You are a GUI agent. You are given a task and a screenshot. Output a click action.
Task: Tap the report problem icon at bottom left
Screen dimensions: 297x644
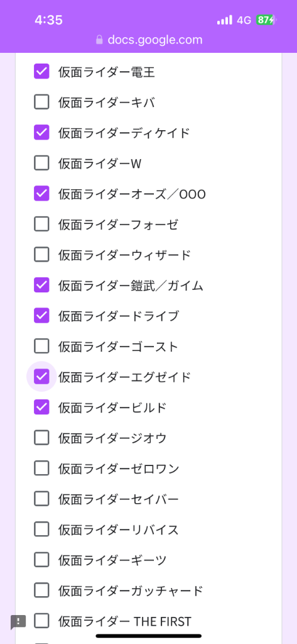point(18,622)
